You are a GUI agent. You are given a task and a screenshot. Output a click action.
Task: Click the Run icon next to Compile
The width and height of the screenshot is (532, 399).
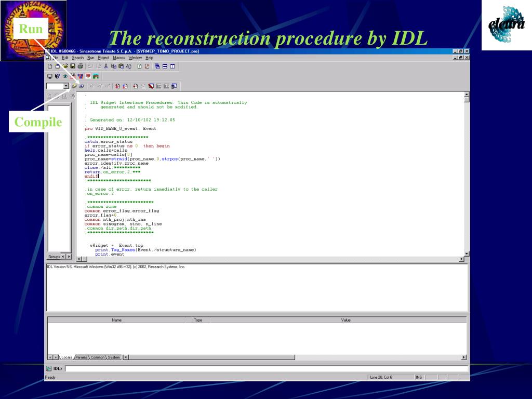tap(82, 86)
